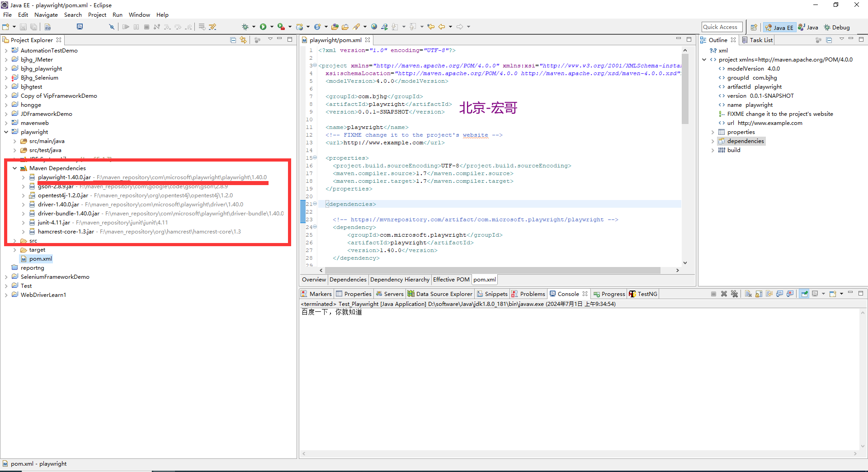The image size is (868, 472).
Task: Click the Skip All Breakpoints icon
Action: point(112,27)
